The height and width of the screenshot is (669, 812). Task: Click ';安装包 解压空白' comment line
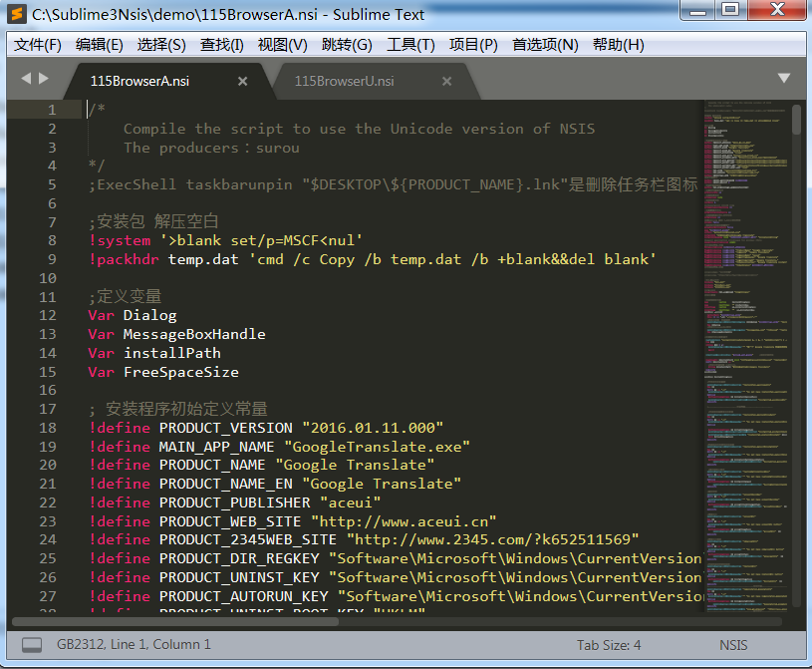click(x=153, y=222)
